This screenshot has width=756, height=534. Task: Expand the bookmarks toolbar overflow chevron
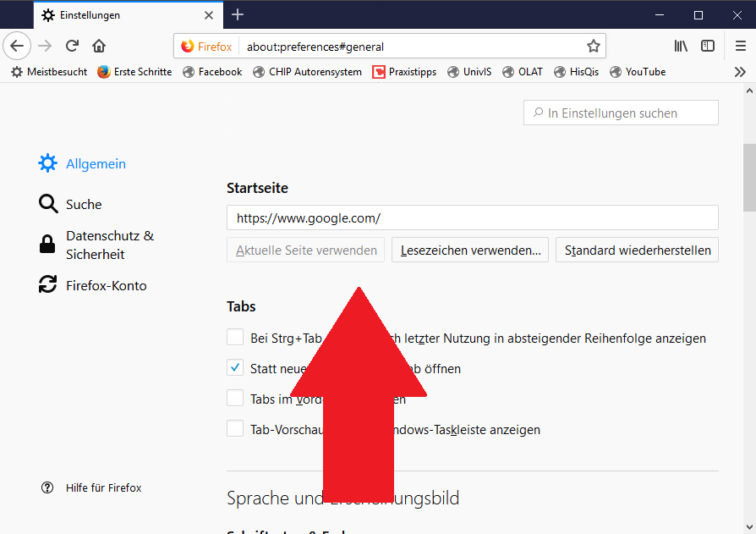pyautogui.click(x=740, y=72)
